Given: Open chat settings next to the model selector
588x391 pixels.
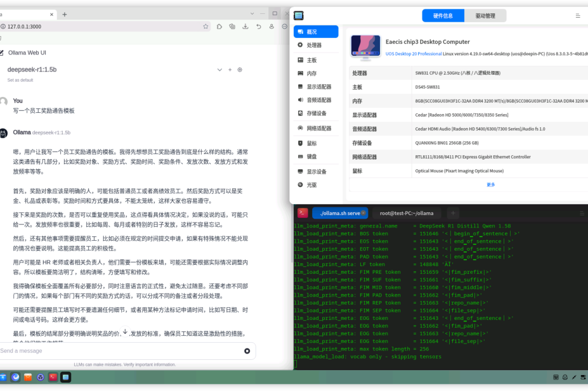Looking at the screenshot, I should [x=240, y=70].
